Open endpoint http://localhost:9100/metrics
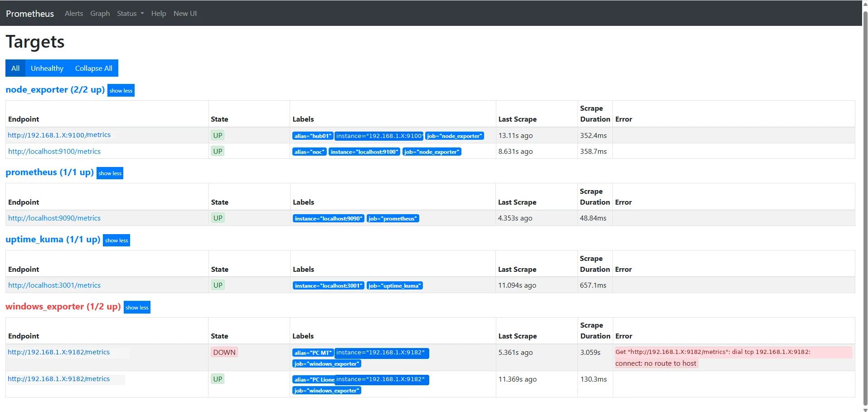Viewport: 868px width, 412px height. [54, 152]
